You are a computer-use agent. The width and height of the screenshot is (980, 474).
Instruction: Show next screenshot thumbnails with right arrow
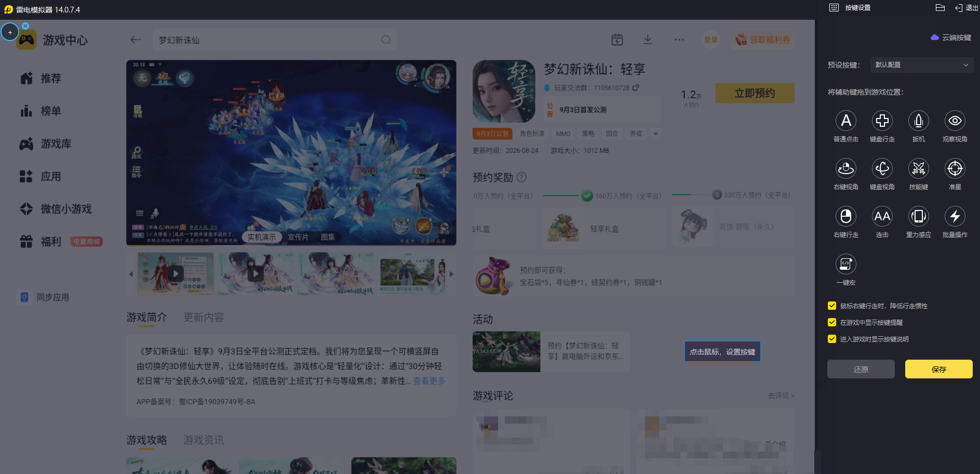click(451, 274)
